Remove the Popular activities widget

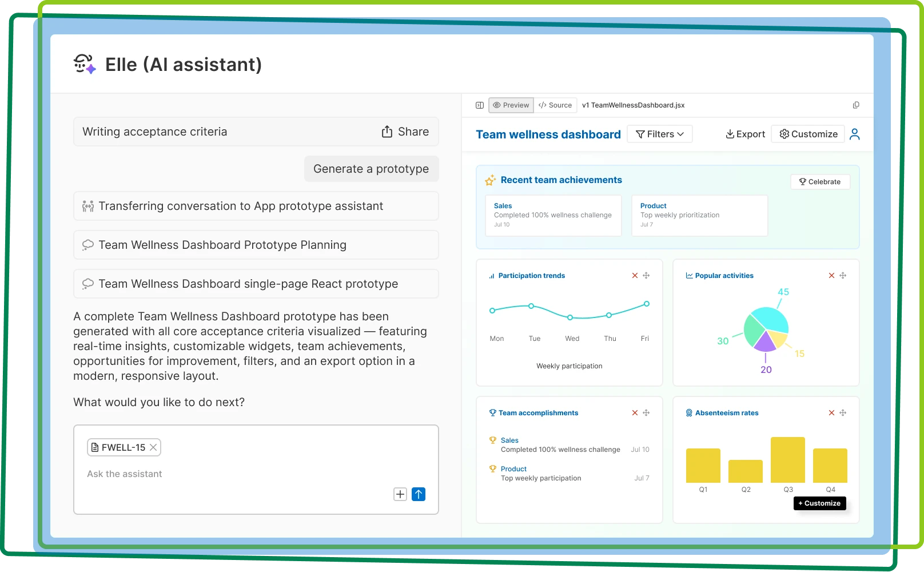coord(832,275)
